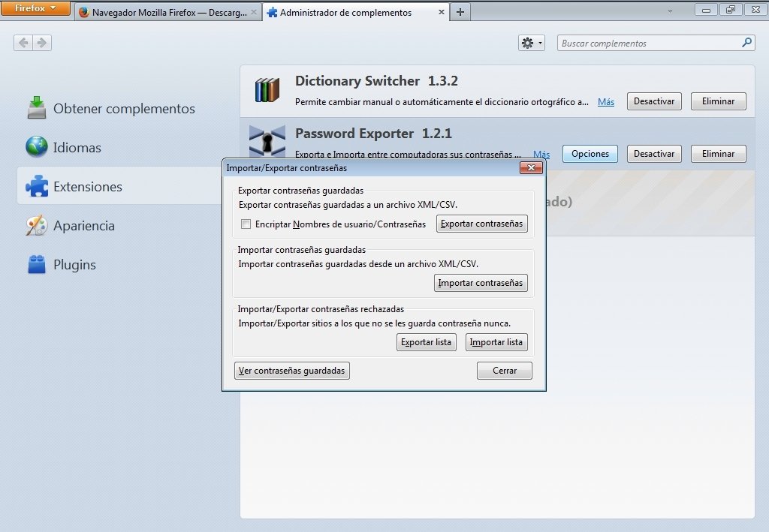769x532 pixels.
Task: Close the Importar/Exportar contraseñas dialog
Action: [531, 168]
